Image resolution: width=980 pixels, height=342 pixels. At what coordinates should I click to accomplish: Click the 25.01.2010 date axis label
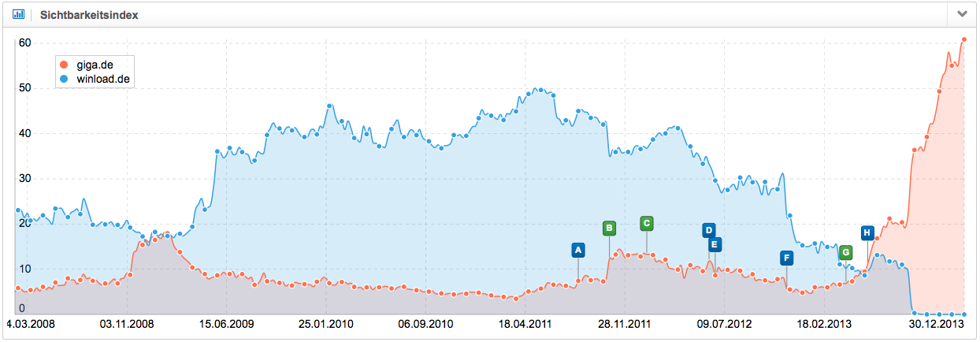point(325,323)
